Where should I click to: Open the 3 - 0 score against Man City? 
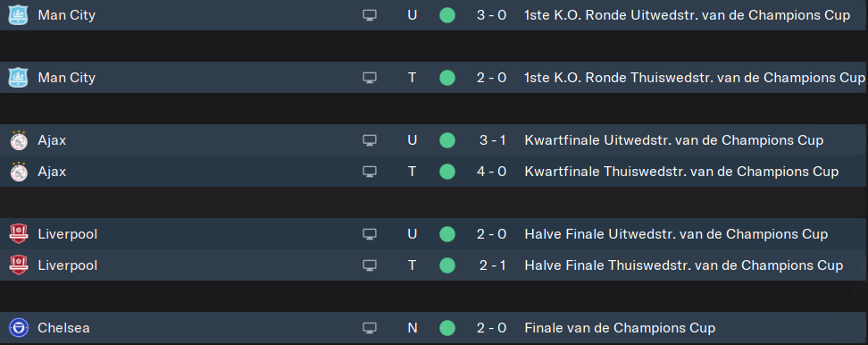(x=491, y=15)
